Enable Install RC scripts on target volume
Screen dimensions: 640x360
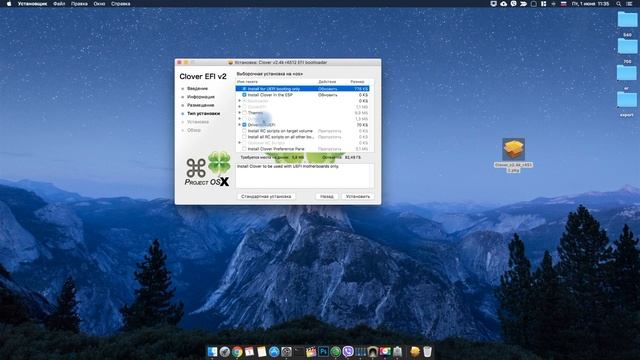[x=244, y=131]
